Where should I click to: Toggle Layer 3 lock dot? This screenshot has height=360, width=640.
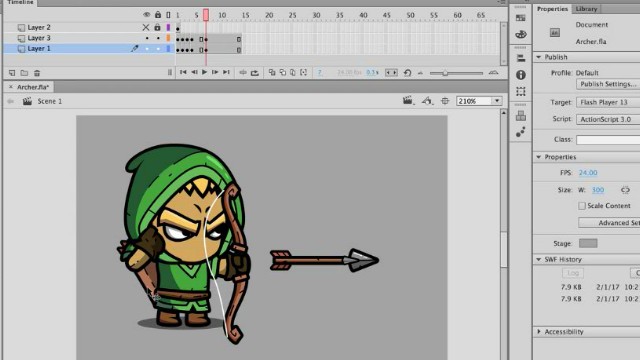[158, 38]
